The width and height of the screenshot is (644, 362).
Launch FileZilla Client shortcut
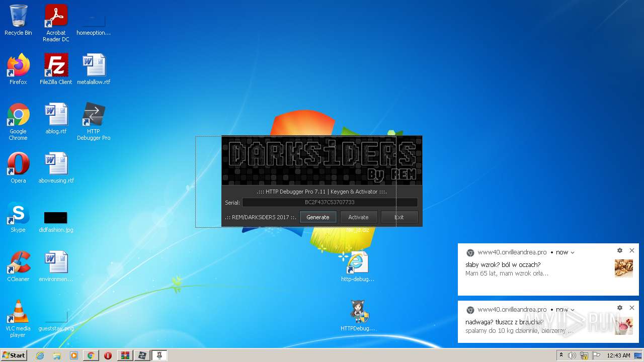coord(56,69)
